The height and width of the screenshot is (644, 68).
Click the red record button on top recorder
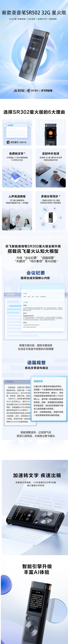[26, 59]
